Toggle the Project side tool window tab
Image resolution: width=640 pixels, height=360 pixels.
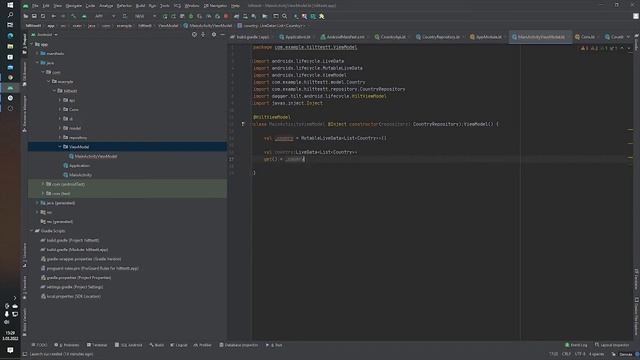click(24, 44)
